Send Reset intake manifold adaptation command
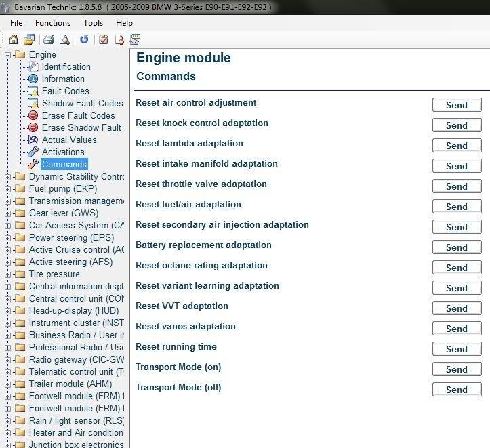The width and height of the screenshot is (490, 448). tap(457, 166)
